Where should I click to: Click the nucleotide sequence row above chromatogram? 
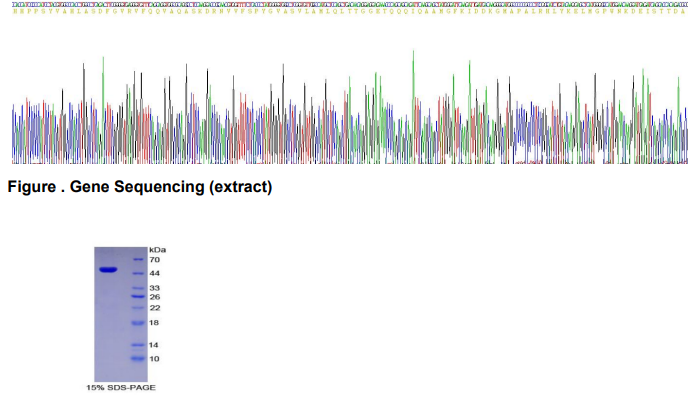point(350,4)
